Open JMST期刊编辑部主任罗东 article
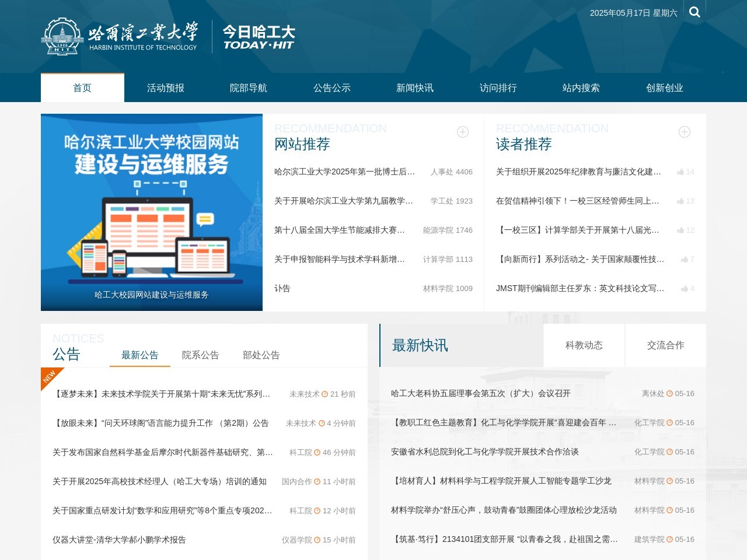747x560 pixels. [580, 289]
